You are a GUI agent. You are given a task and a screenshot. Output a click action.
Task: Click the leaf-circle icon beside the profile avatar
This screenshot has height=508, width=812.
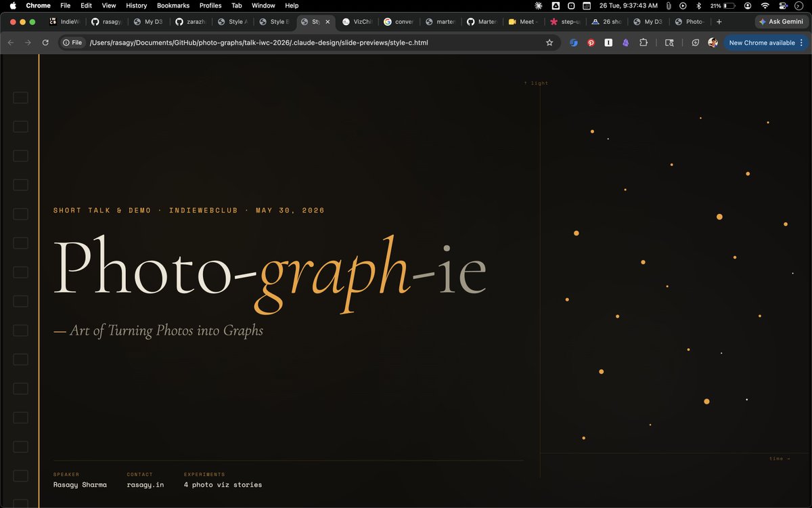point(695,43)
